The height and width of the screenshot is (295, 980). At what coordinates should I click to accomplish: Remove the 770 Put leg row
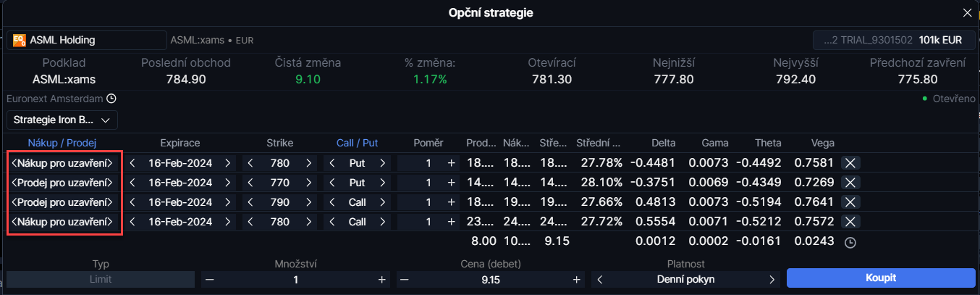850,183
